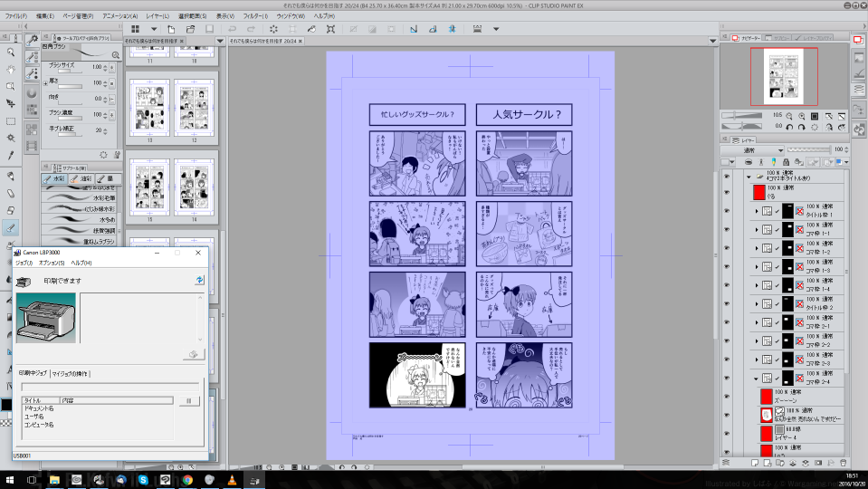
Task: Select the magnifier Zoom tool
Action: 11,52
